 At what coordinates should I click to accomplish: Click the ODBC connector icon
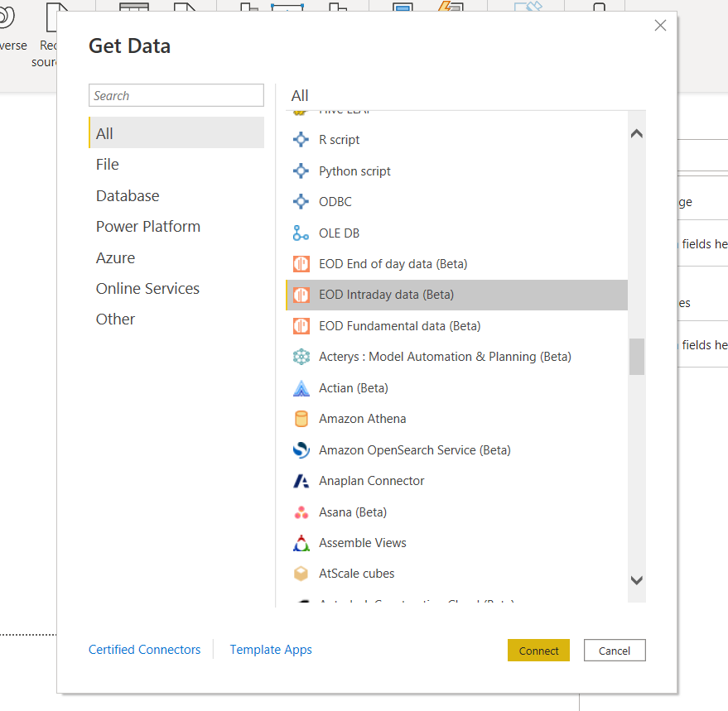301,202
